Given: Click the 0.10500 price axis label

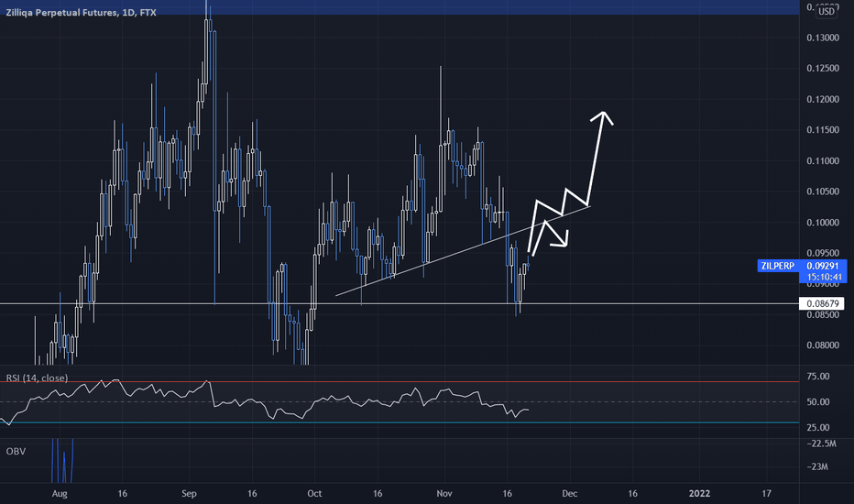Looking at the screenshot, I should coord(823,192).
